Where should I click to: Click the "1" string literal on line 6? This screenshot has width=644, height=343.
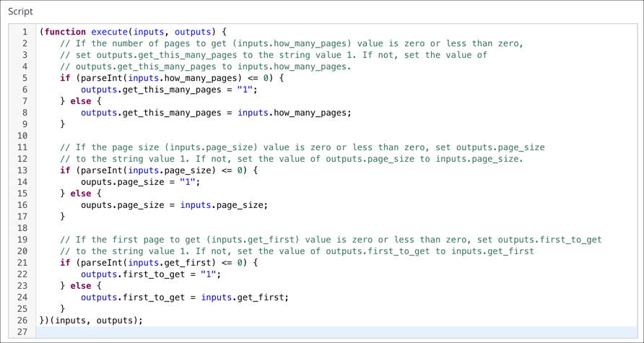tap(247, 90)
